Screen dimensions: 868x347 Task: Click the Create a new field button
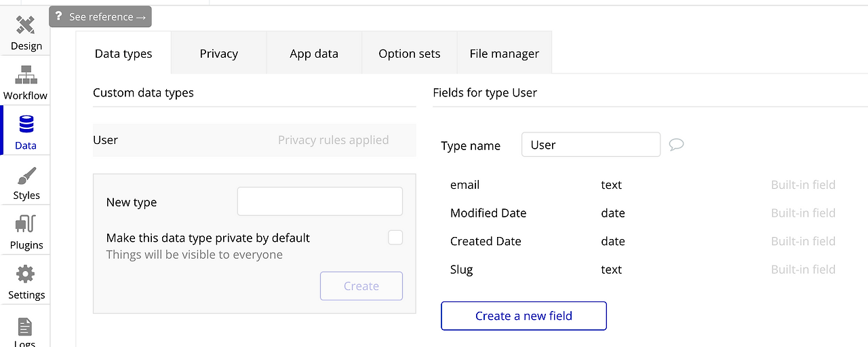pyautogui.click(x=524, y=316)
